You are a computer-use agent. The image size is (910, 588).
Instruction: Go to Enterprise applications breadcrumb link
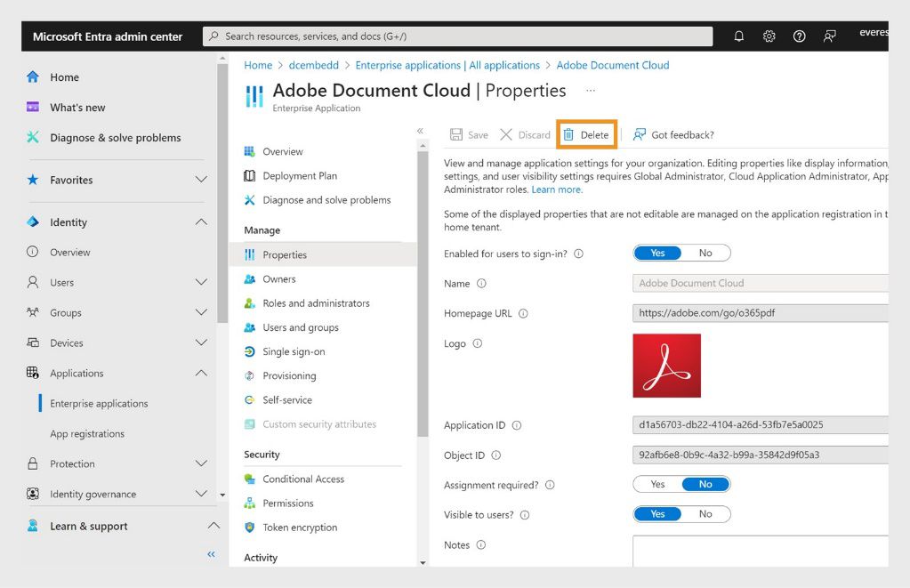pos(447,65)
